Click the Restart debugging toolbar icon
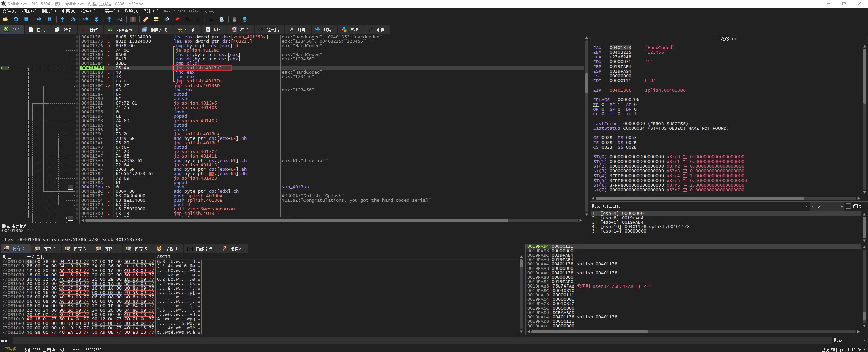Image resolution: width=868 pixels, height=352 pixels. (x=16, y=19)
